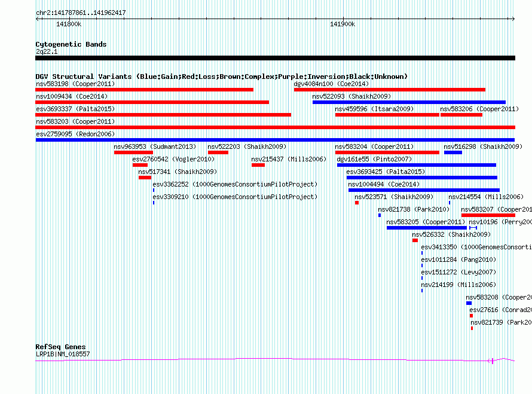This screenshot has height=394, width=532.
Task: Click the 141900k ruler label
Action: click(343, 24)
